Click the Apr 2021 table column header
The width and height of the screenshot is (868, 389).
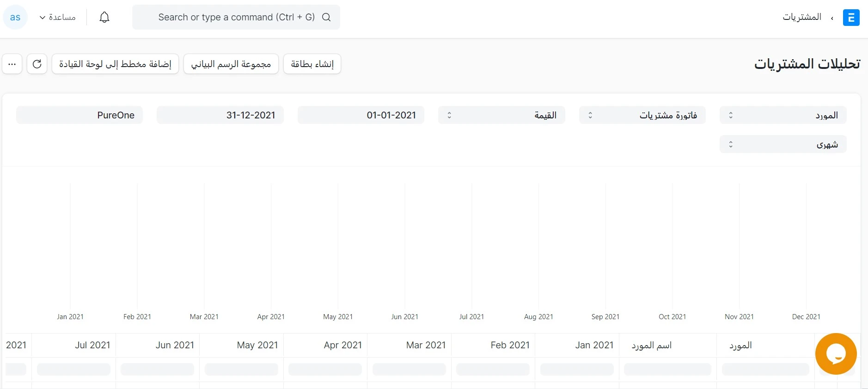pyautogui.click(x=325, y=345)
